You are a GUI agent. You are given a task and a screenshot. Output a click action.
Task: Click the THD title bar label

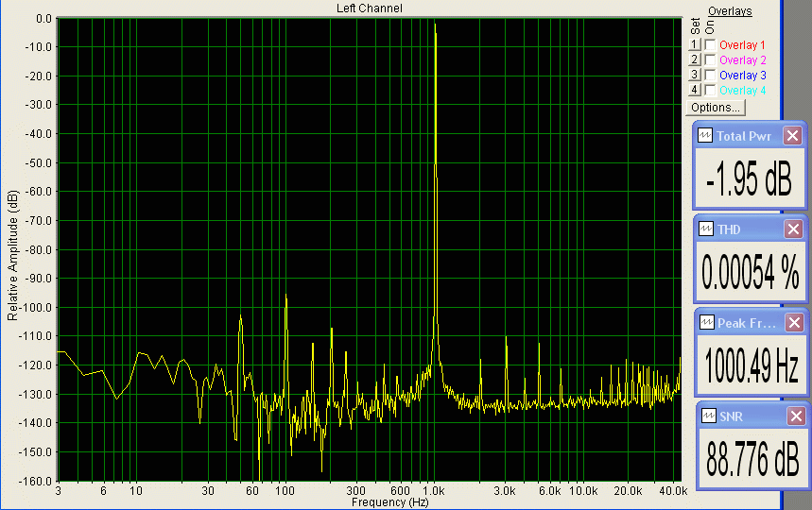729,229
